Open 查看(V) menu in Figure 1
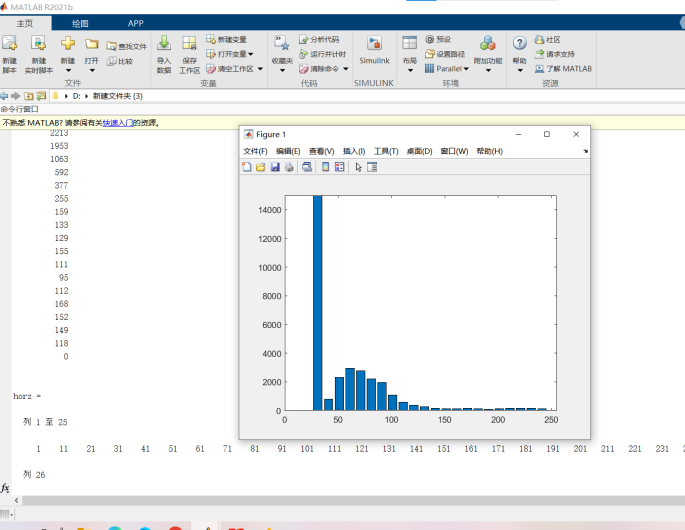 tap(322, 151)
